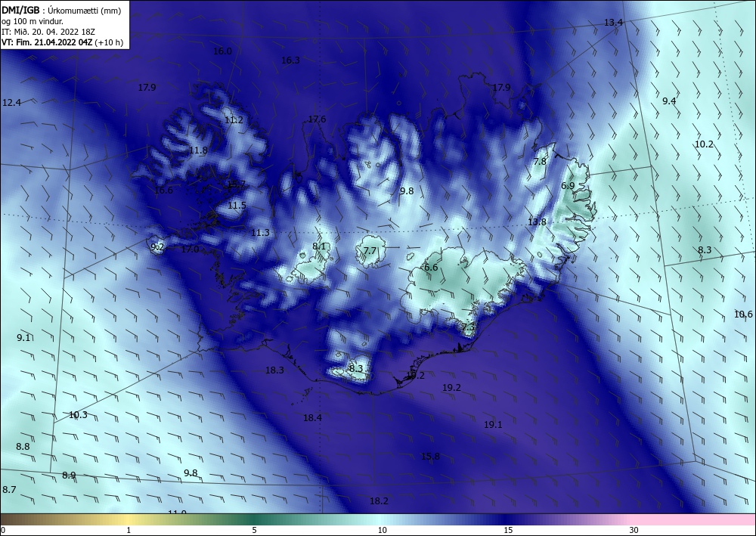Click the map value 19.1

tap(493, 425)
